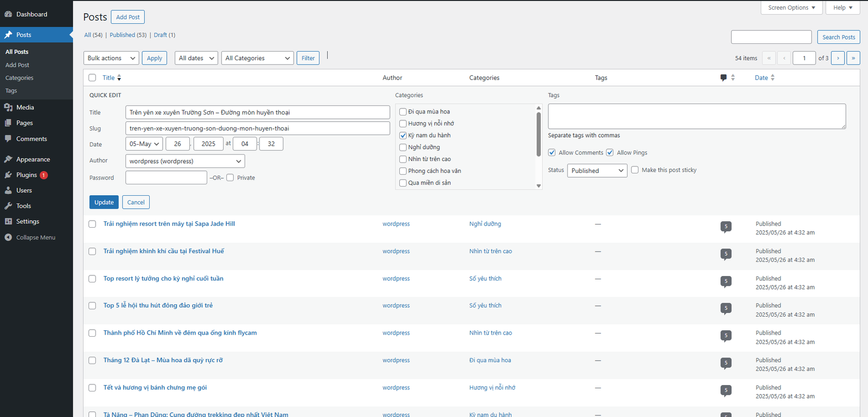Click the Dashboard gauge icon in sidebar
The image size is (868, 417).
[x=8, y=14]
